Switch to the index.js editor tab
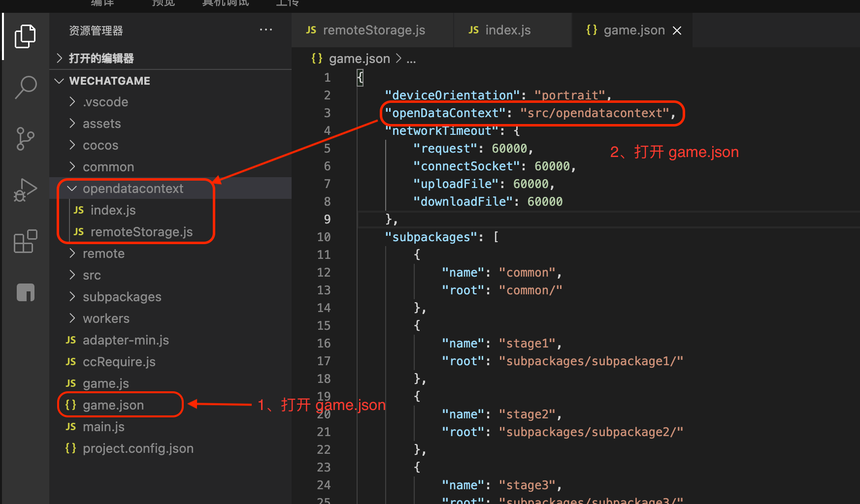Screen dimensions: 860x504 (512, 30)
